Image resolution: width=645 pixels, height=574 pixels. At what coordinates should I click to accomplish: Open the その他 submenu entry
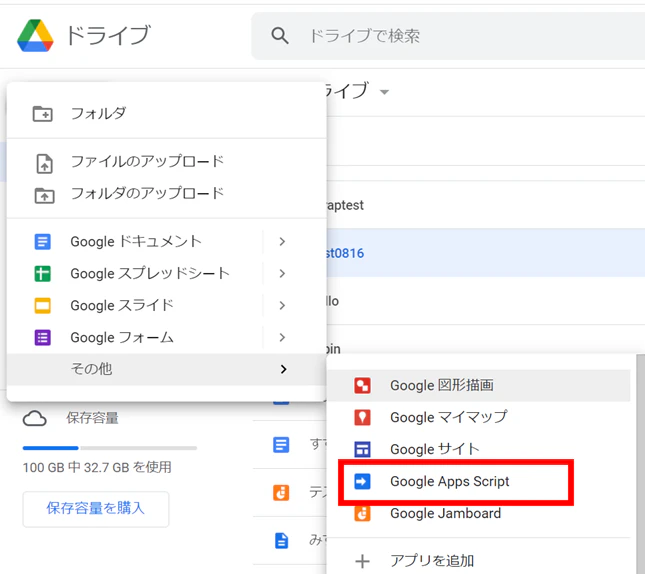(x=167, y=369)
